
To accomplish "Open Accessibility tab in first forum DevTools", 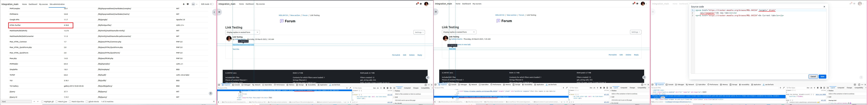I will tap(311, 85).
